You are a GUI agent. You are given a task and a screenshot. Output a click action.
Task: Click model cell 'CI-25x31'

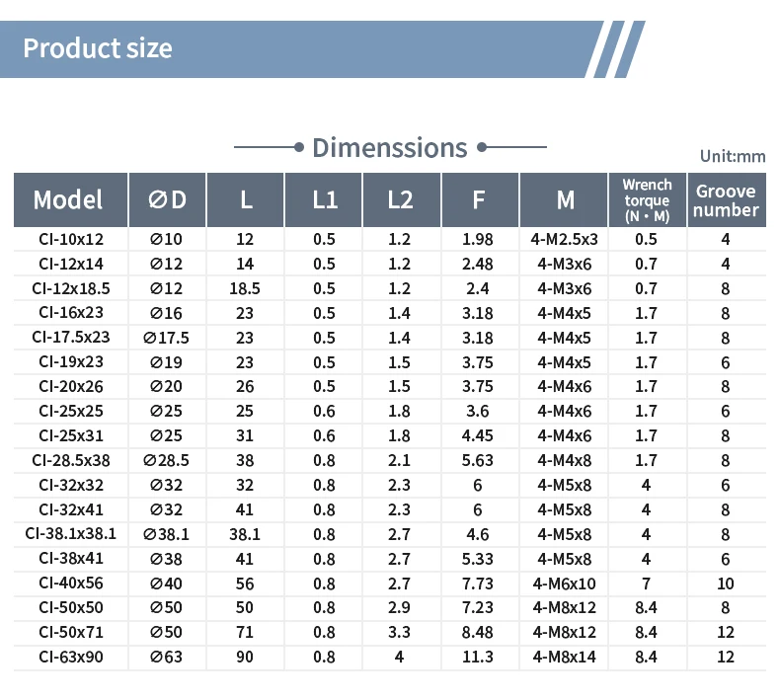(x=71, y=435)
